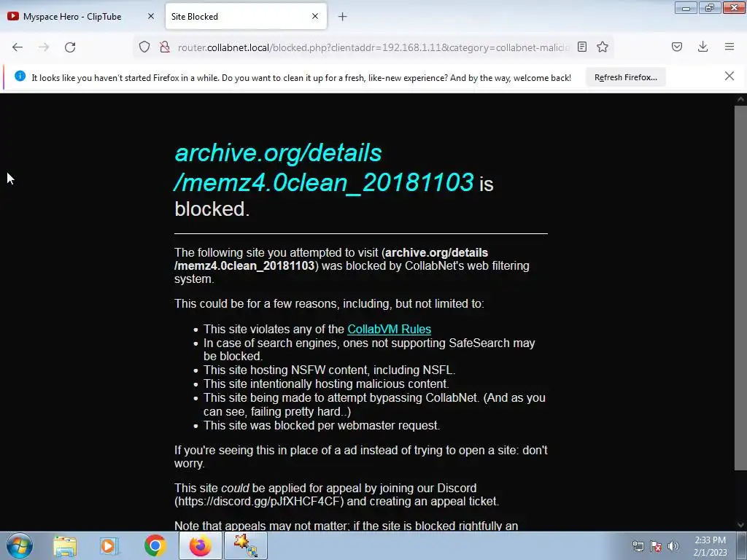Open the clock showing 2:33 PM

click(x=710, y=546)
